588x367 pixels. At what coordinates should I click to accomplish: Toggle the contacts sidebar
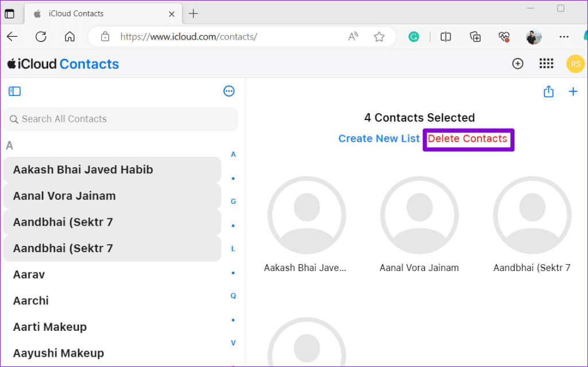[x=14, y=91]
